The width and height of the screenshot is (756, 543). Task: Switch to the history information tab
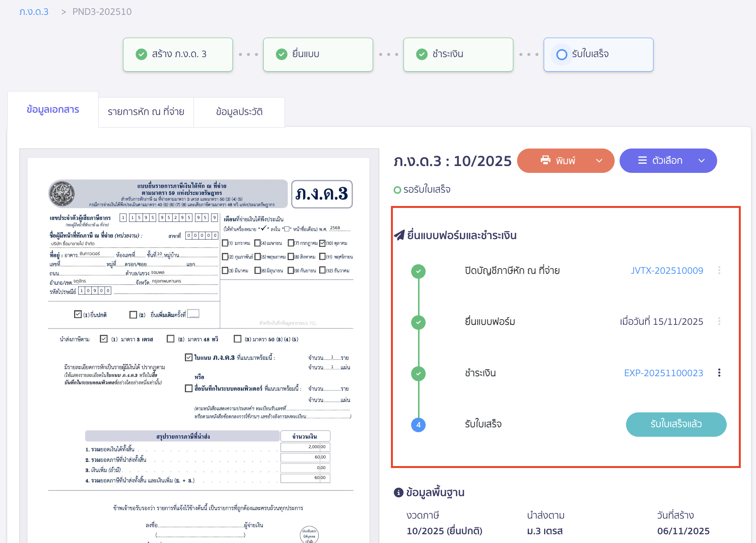[239, 112]
